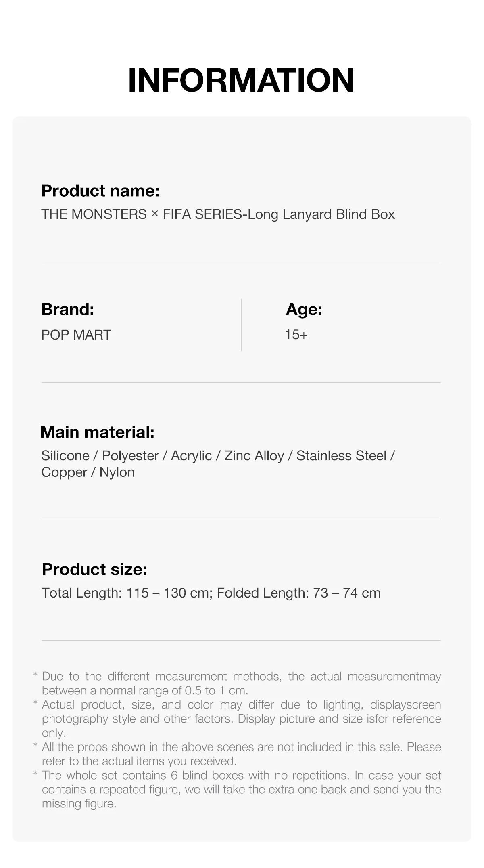Image resolution: width=484 pixels, height=868 pixels.
Task: Click the lighting and color disclaimer note
Action: [241, 718]
